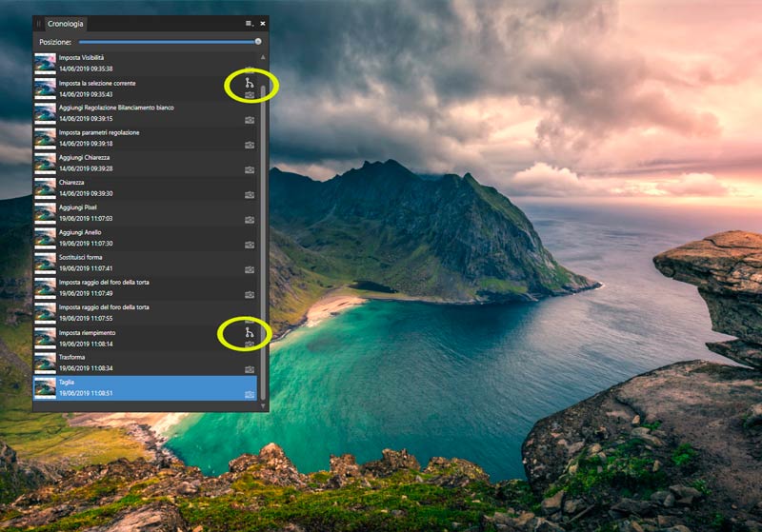This screenshot has width=762, height=532.
Task: Click timestamp 14/06/2019 09:39:30
Action: pos(86,194)
